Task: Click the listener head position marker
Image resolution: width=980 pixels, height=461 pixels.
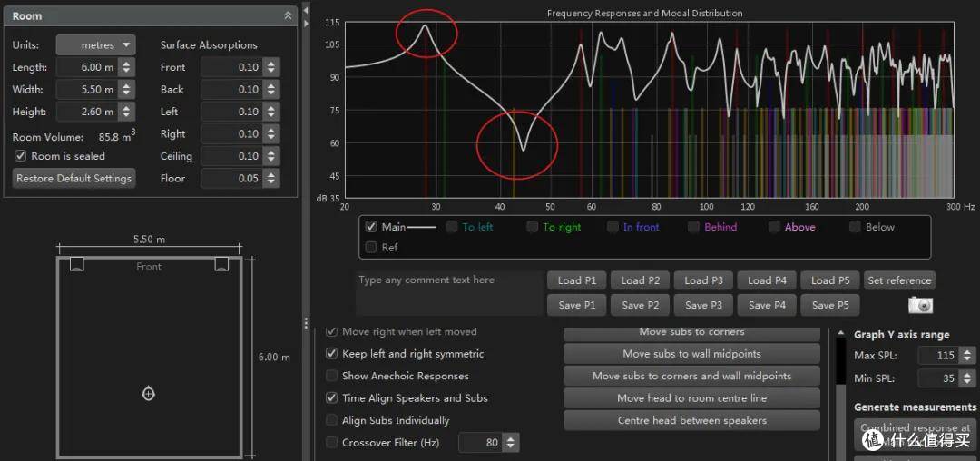Action: tap(148, 394)
